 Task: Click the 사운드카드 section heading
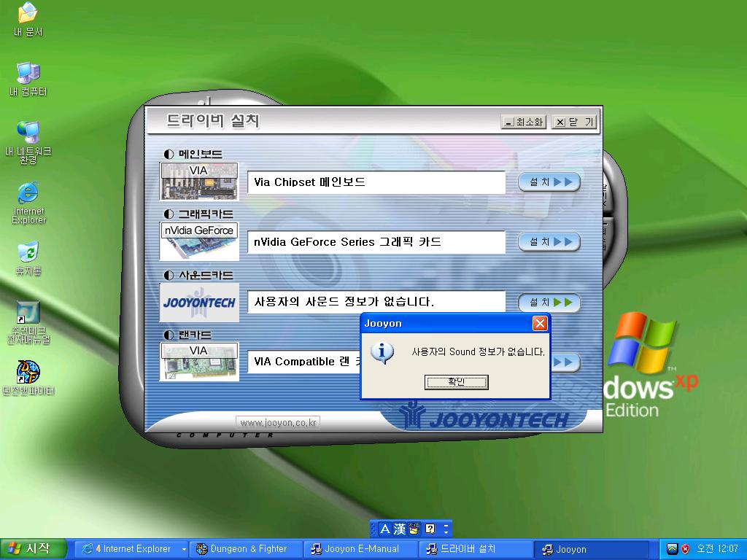(205, 275)
